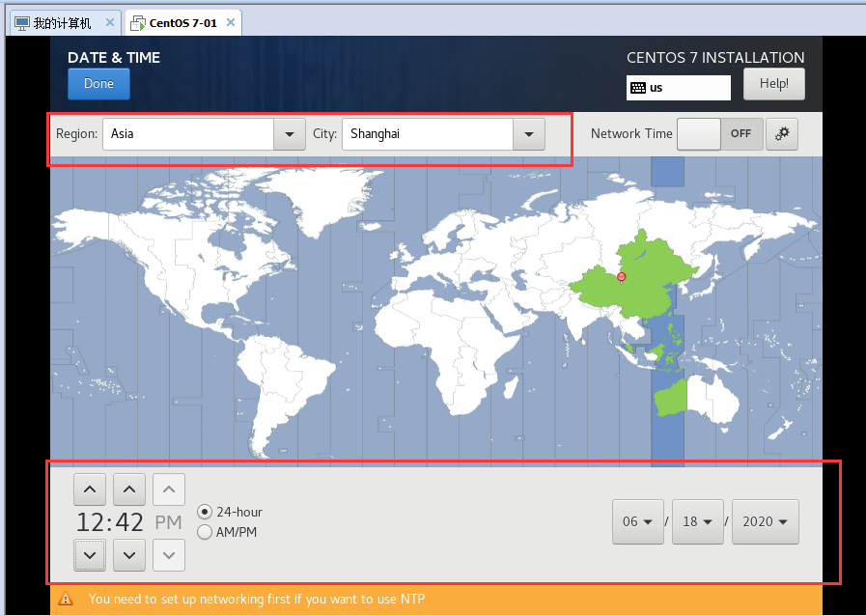This screenshot has width=866, height=616.
Task: Select the AM/PM radio button
Action: point(205,532)
